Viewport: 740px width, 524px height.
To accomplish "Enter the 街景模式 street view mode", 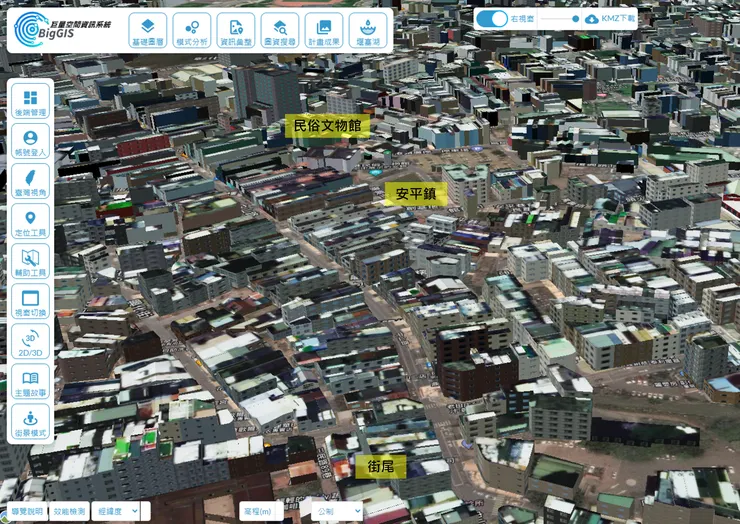I will [31, 421].
